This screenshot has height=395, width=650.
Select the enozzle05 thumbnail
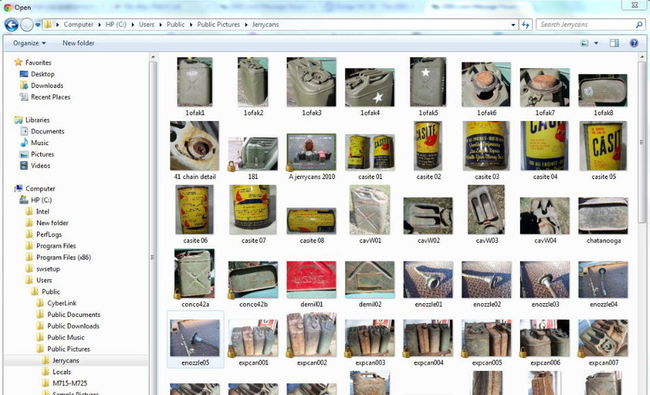click(x=194, y=338)
